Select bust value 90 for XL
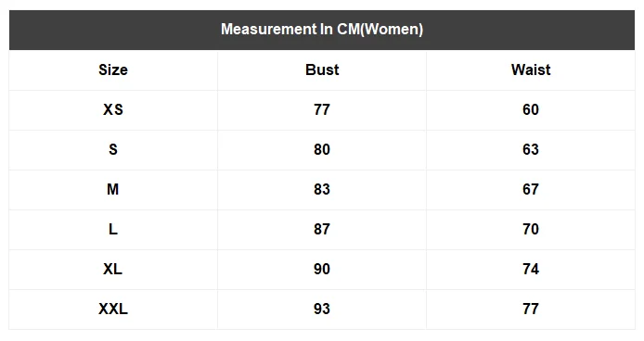 coord(322,269)
